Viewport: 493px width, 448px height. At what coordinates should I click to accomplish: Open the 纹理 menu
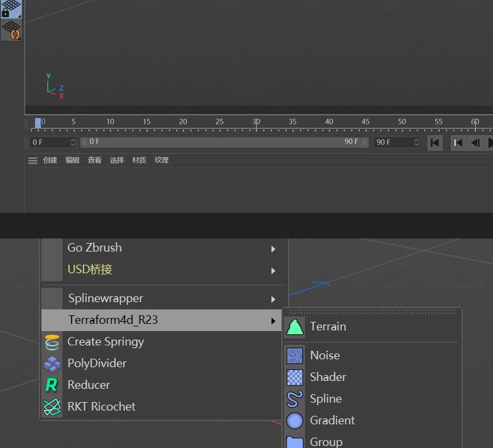coord(162,160)
